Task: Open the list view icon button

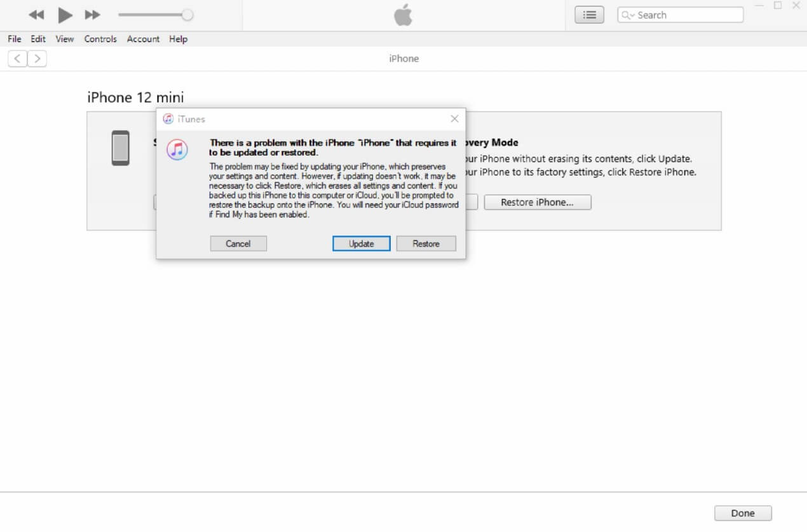Action: coord(589,15)
